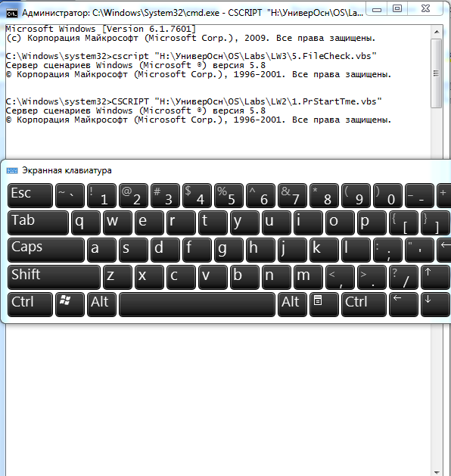451x476 pixels.
Task: Toggle the Caps key
Action: (x=46, y=250)
